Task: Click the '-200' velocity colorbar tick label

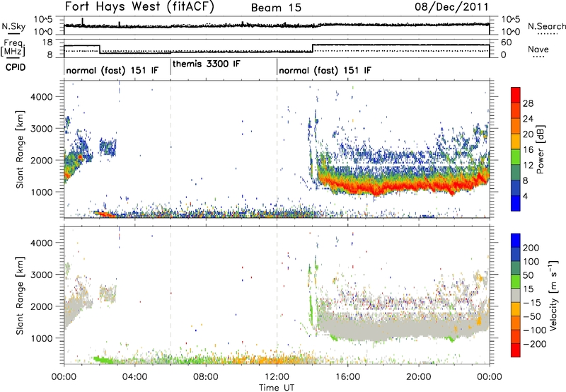Action: coord(535,344)
